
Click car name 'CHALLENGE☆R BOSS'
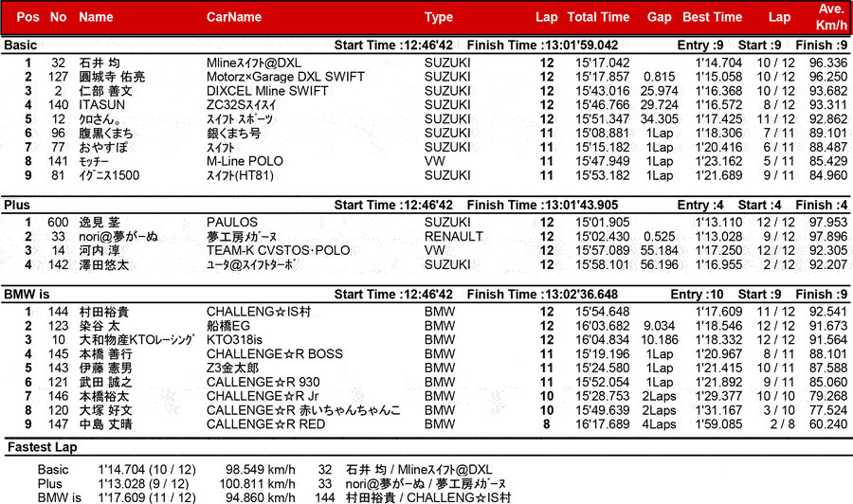pos(274,354)
